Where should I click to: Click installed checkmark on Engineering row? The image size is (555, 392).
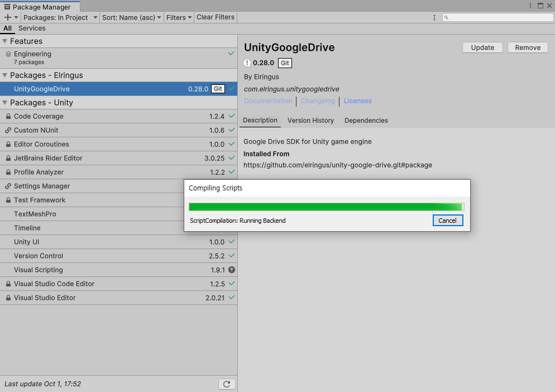coord(231,54)
